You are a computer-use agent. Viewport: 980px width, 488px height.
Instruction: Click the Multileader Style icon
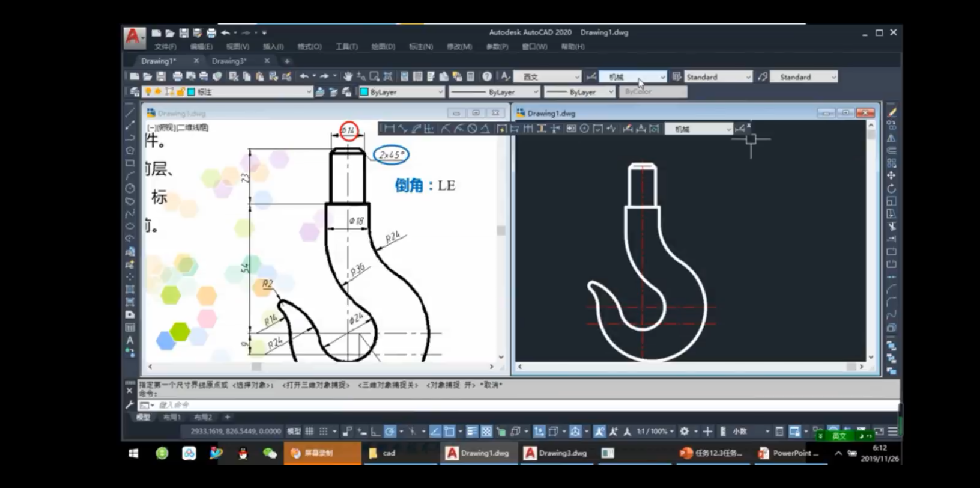click(763, 76)
